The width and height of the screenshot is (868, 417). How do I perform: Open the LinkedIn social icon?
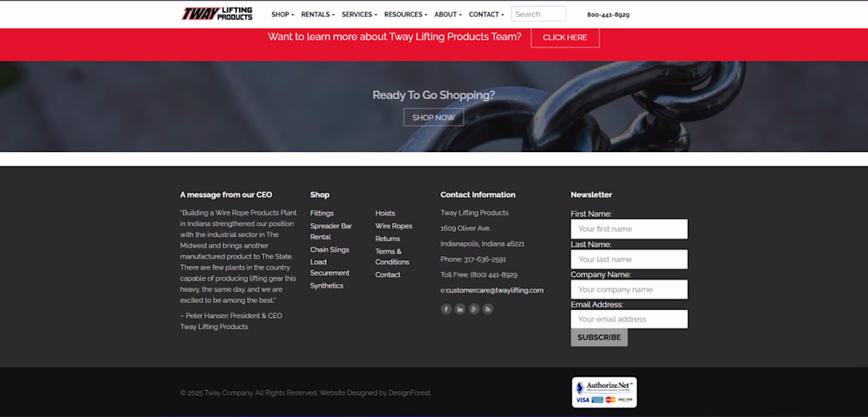460,309
